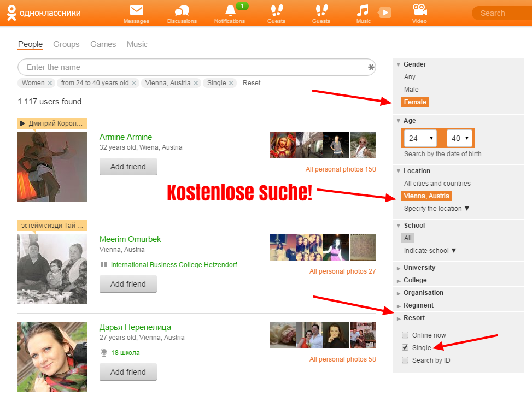Screen dimensions: 532x396
Task: Switch to the People tab
Action: click(x=30, y=44)
